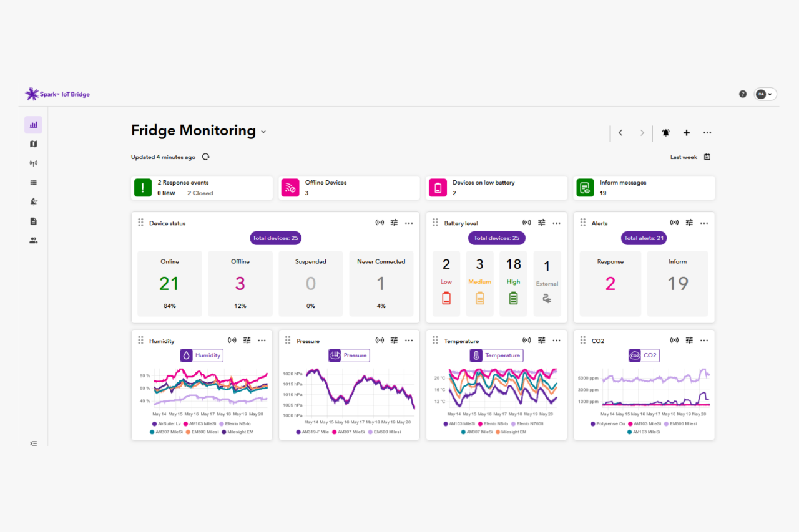Screen dimensions: 799x532
Task: Open the list view from the sidebar
Action: pos(33,182)
